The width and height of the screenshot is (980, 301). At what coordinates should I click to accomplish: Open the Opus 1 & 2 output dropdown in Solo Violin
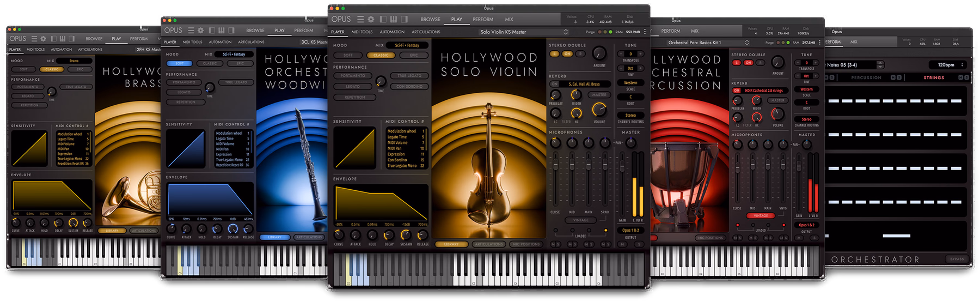tap(630, 230)
